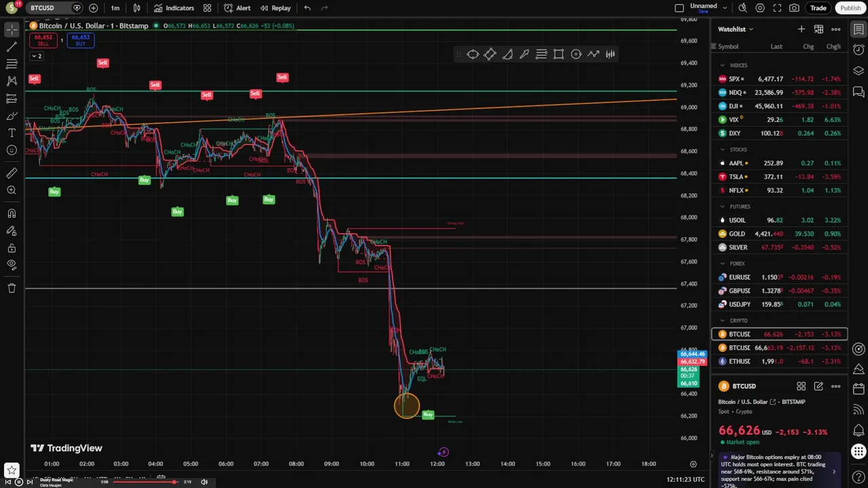Open the text annotation tool
This screenshot has width=868, height=488.
[12, 133]
